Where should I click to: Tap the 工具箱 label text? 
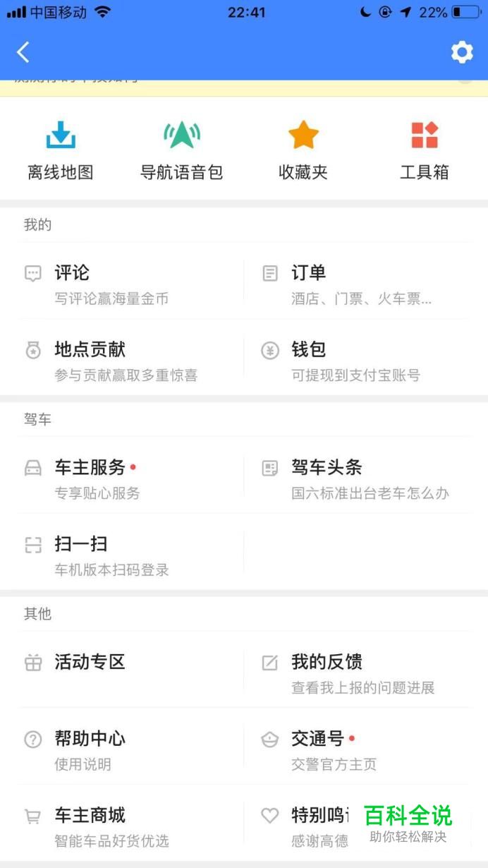click(425, 172)
